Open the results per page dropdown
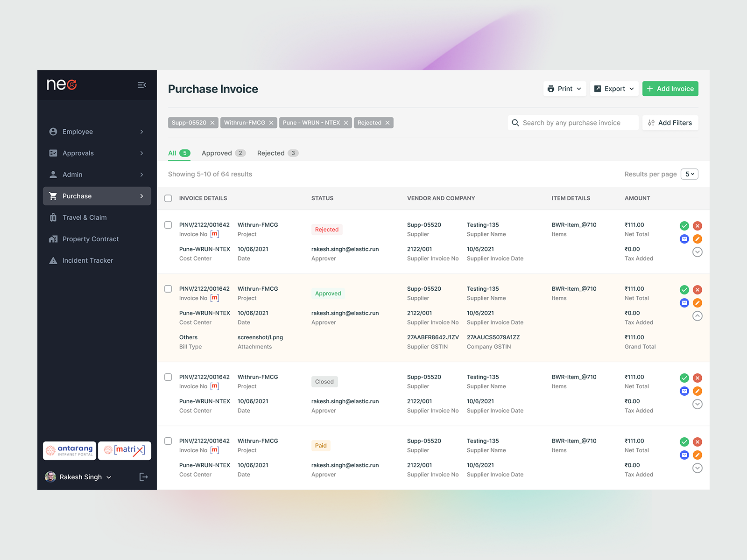 [x=690, y=174]
